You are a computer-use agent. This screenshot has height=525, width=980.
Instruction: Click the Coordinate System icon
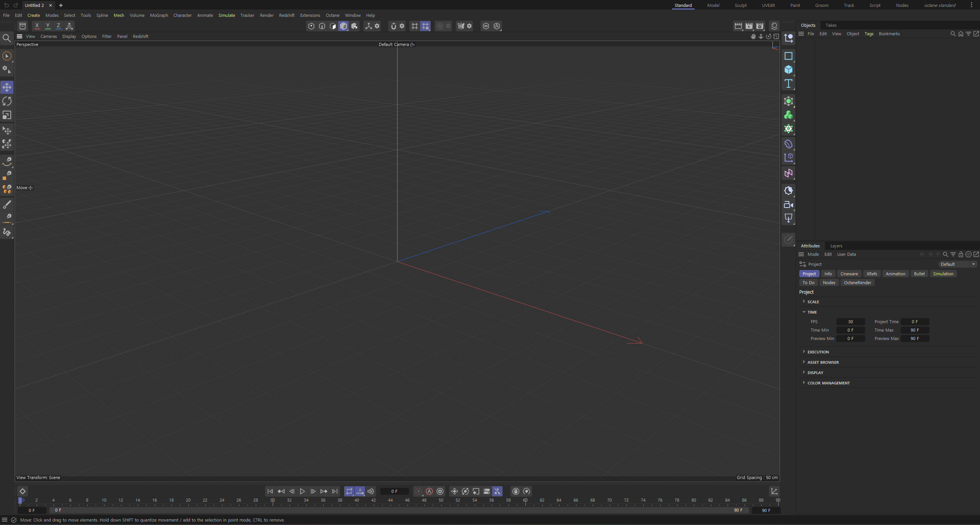coord(69,26)
